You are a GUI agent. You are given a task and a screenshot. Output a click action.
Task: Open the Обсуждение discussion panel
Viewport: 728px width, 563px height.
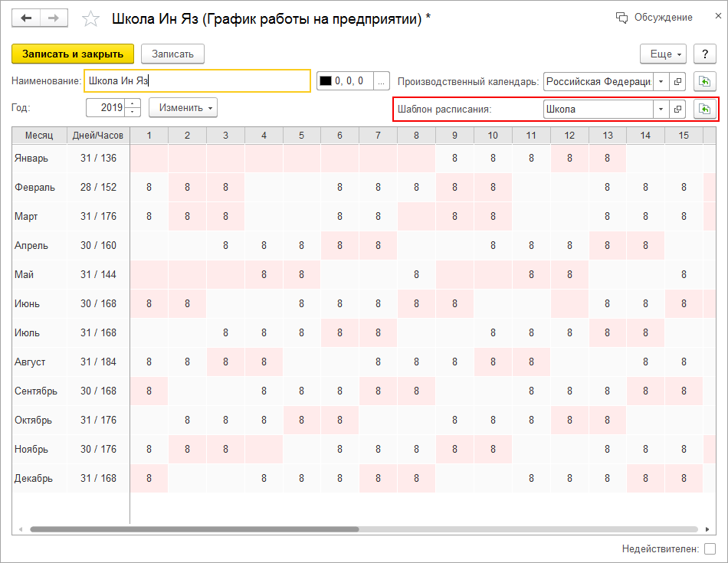[x=654, y=18]
